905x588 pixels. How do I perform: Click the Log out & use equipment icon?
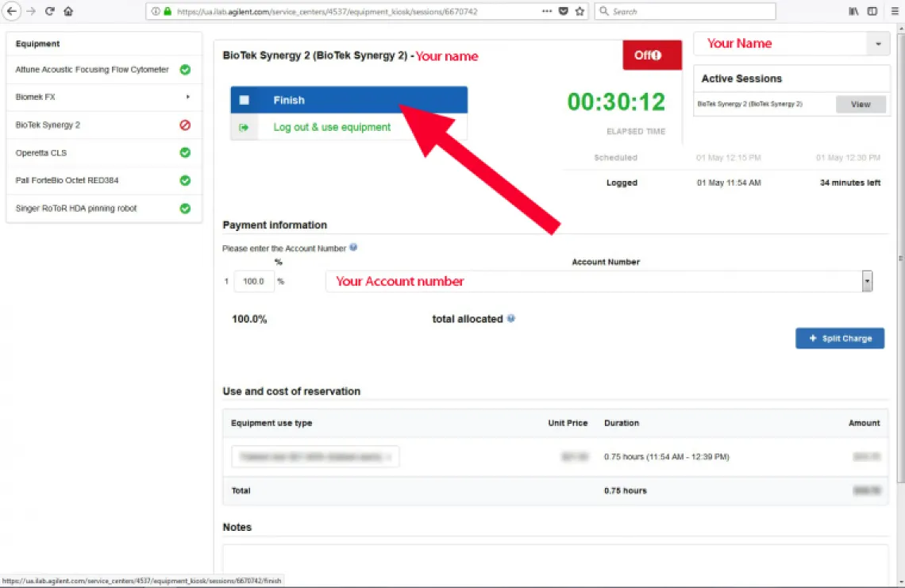(244, 127)
